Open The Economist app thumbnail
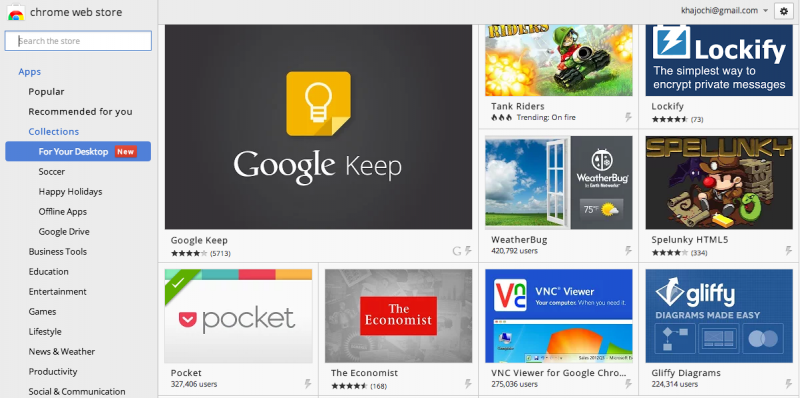 (398, 316)
